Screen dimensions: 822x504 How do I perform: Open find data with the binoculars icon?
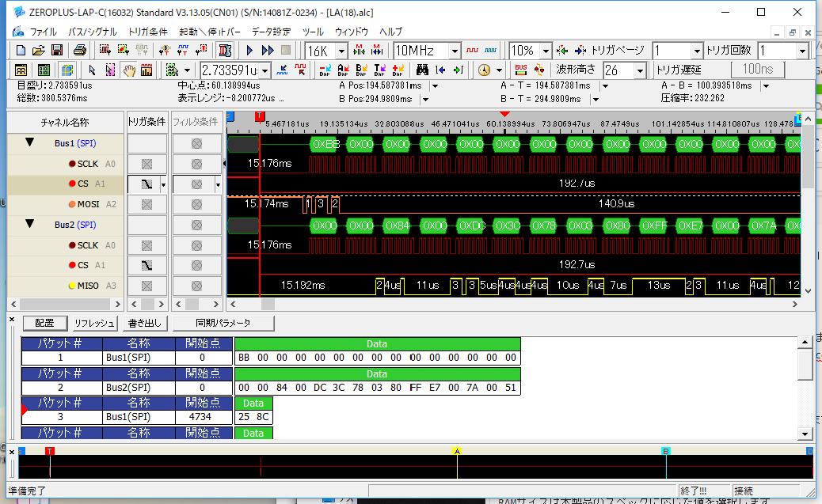423,70
